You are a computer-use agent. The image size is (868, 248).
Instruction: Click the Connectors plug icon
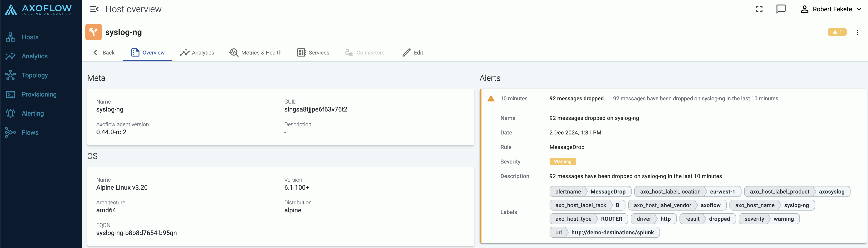point(349,52)
